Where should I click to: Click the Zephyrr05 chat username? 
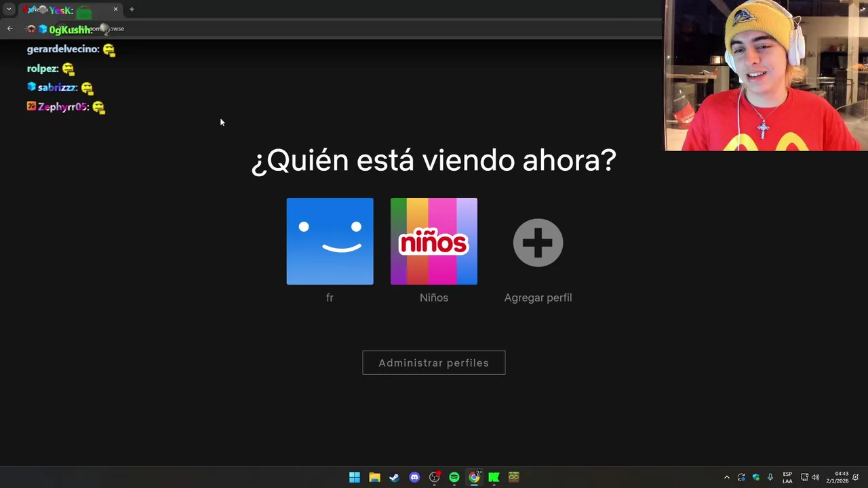(63, 107)
